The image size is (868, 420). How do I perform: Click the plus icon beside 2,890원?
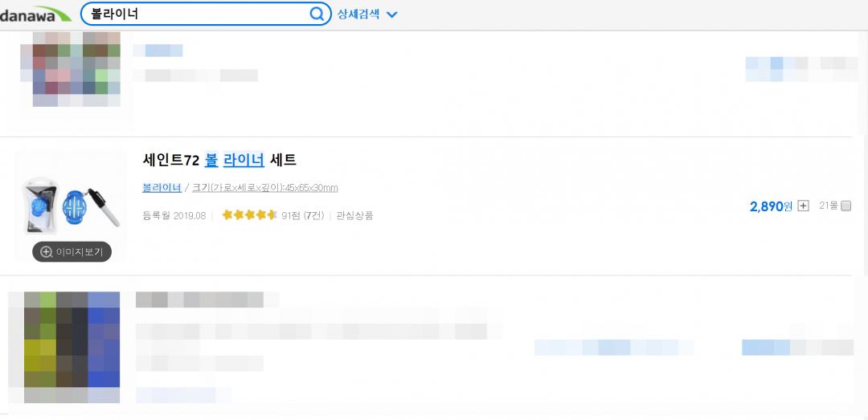(803, 206)
